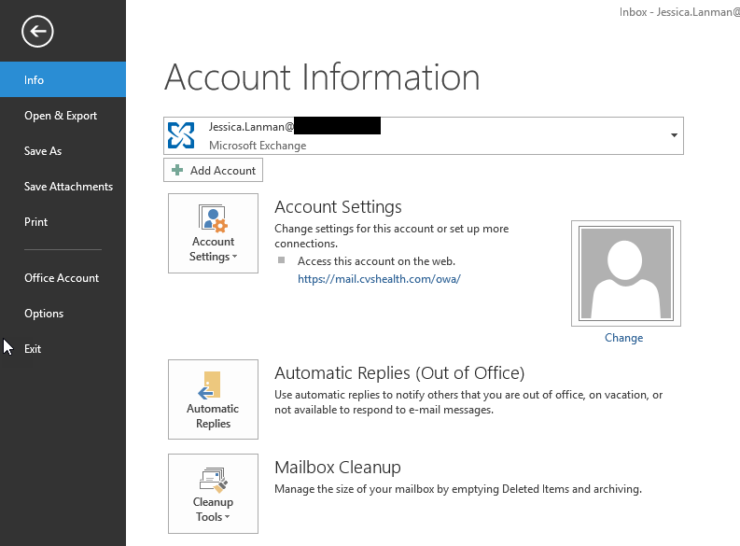Open the Open & Export menu

(x=63, y=116)
